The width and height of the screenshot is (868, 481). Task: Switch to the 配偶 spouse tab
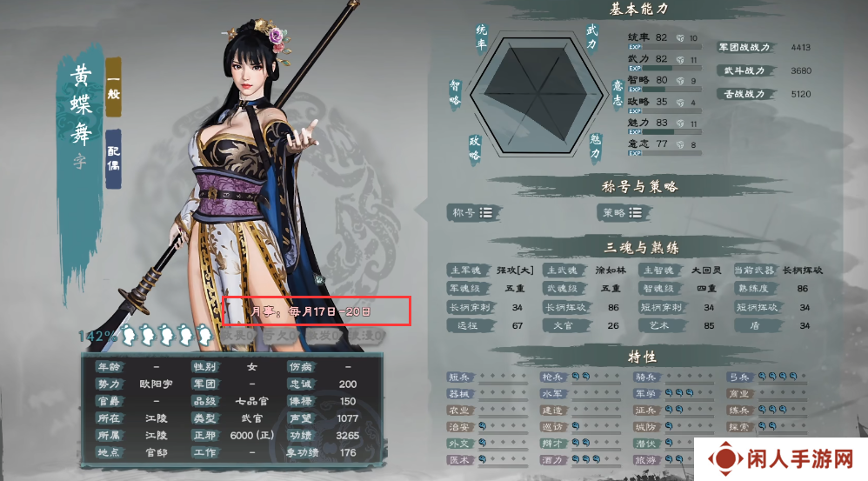[113, 159]
